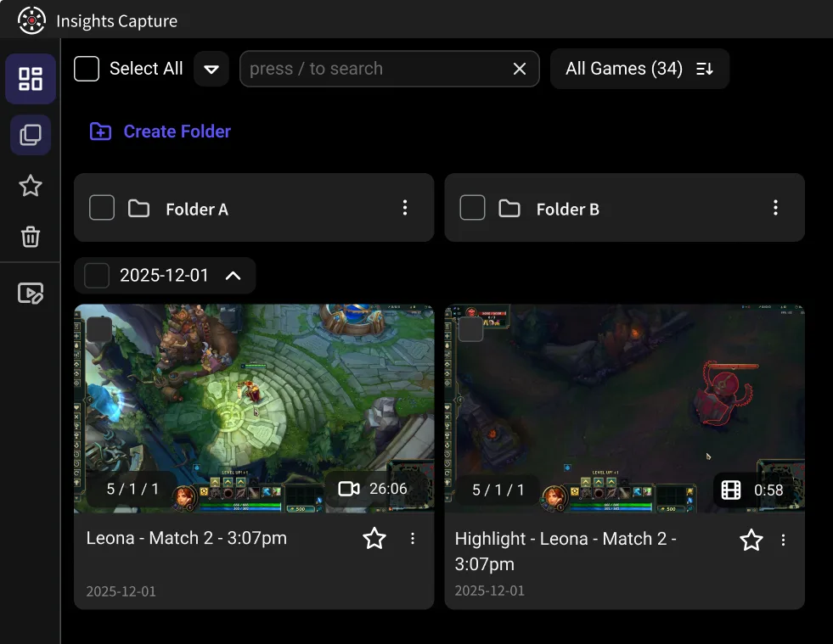Check the Folder A checkbox

pos(101,207)
